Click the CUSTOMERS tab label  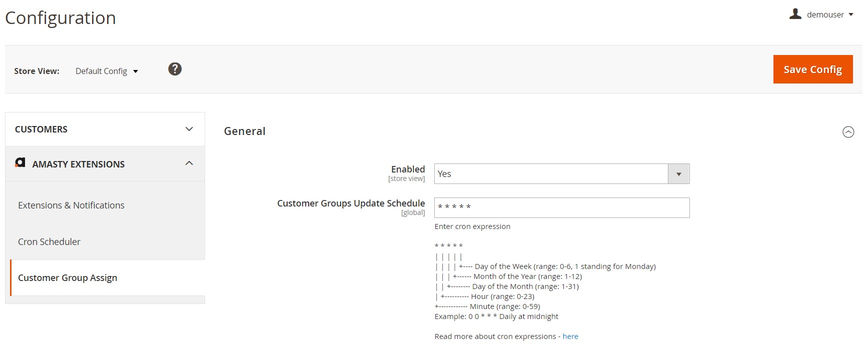[41, 129]
